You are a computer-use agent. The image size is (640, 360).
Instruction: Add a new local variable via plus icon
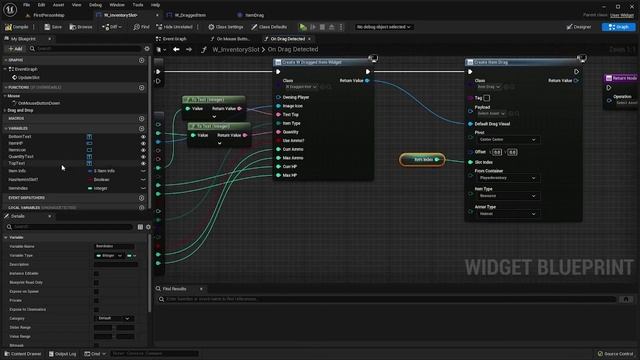click(141, 207)
